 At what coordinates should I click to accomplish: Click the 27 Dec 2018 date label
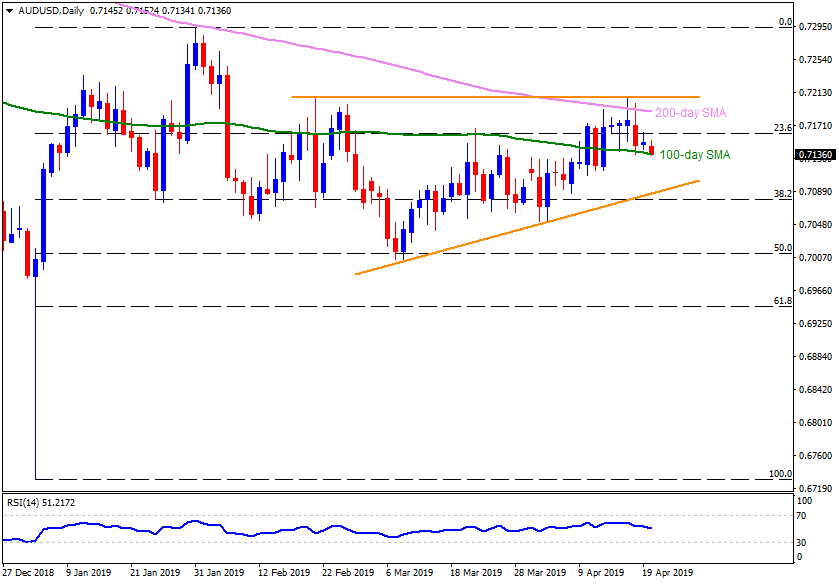click(28, 574)
